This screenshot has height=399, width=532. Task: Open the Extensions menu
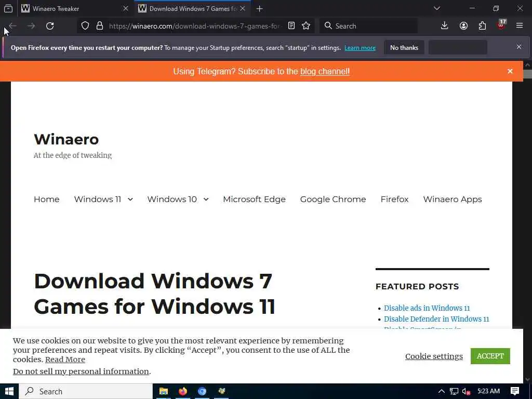click(x=482, y=26)
